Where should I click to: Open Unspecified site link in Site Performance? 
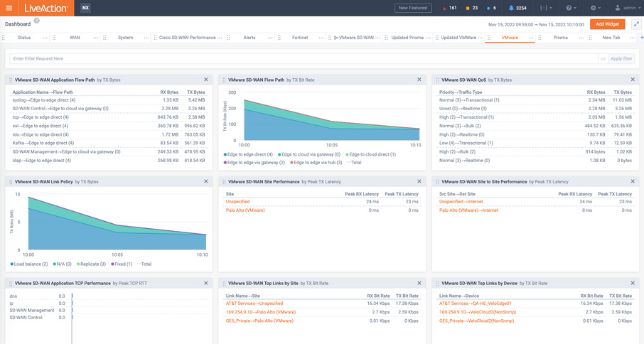(x=238, y=202)
